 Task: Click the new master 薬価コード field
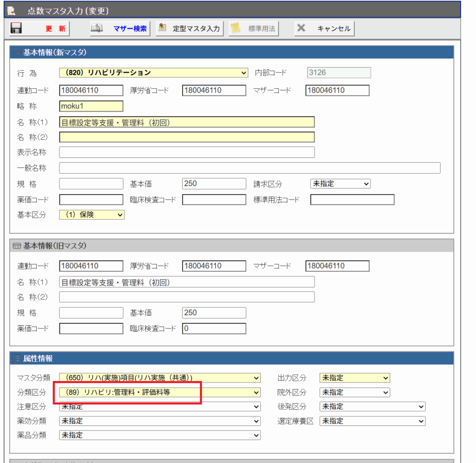(91, 200)
